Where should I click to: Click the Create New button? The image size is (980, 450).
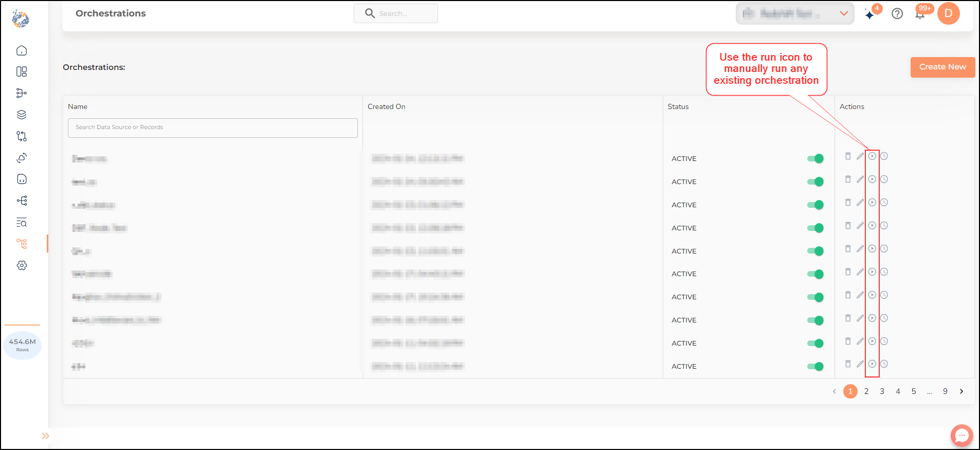[942, 67]
